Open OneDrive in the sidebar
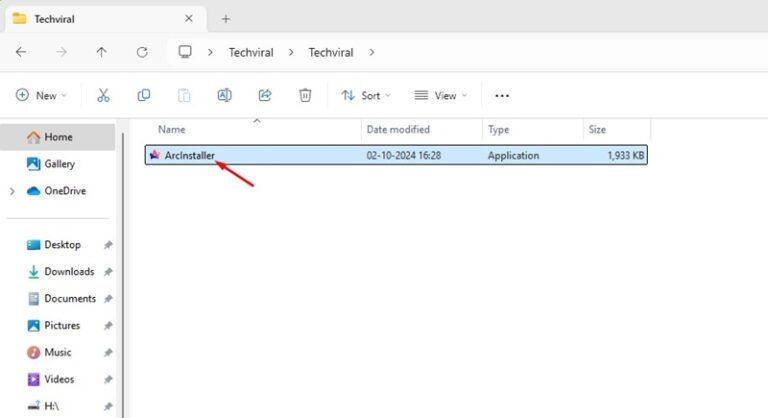This screenshot has height=418, width=768. pyautogui.click(x=57, y=191)
